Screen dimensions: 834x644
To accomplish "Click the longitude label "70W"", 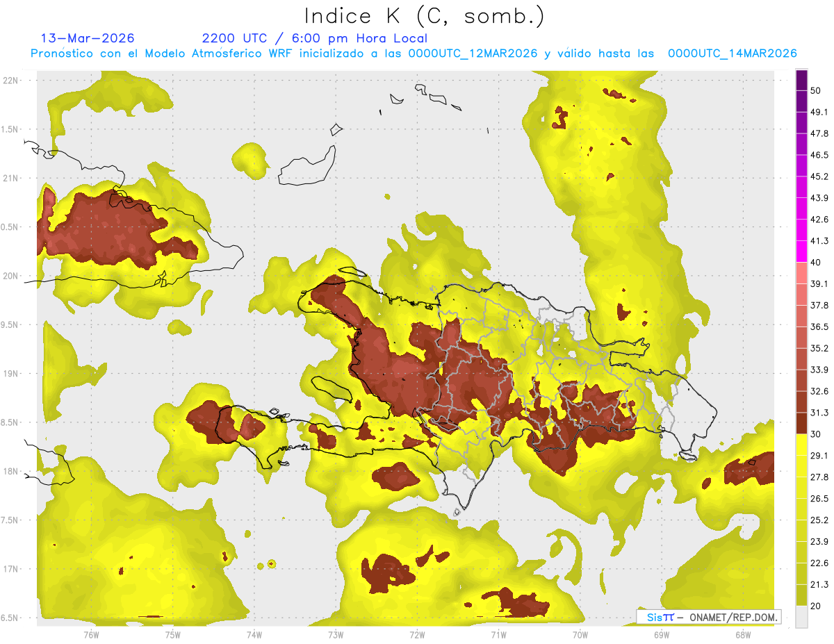I will coord(580,635).
